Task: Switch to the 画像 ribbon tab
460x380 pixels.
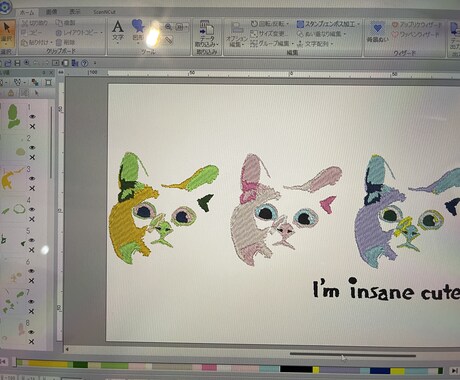Action: [x=51, y=12]
